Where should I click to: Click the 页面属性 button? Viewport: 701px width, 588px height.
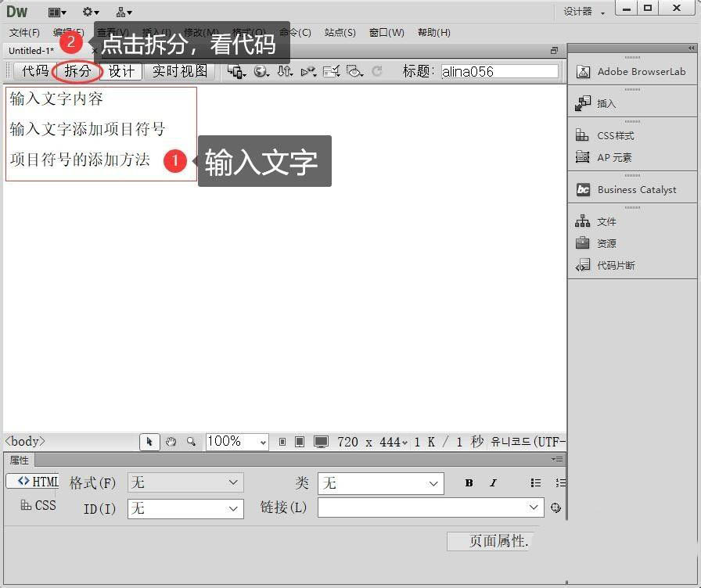[489, 540]
